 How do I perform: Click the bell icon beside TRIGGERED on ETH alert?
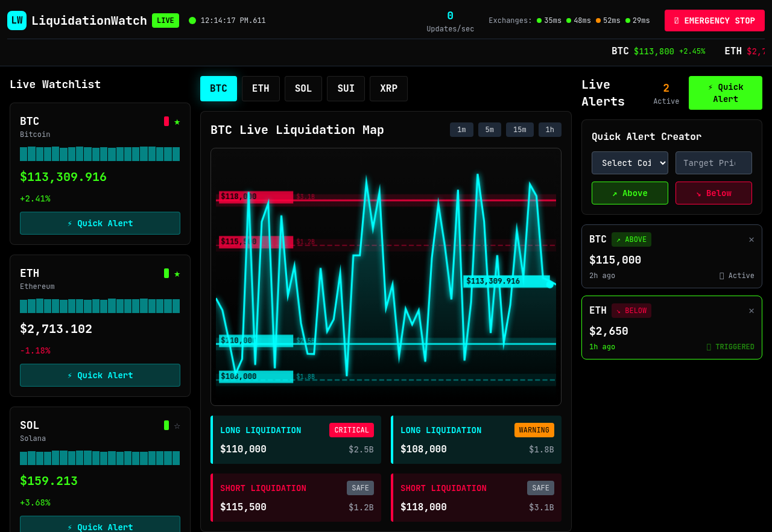click(709, 347)
